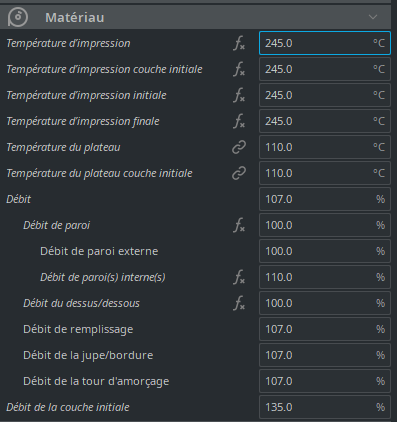Image resolution: width=397 pixels, height=422 pixels.
Task: Click fx icon next to Débit de paroi
Action: coord(239,225)
